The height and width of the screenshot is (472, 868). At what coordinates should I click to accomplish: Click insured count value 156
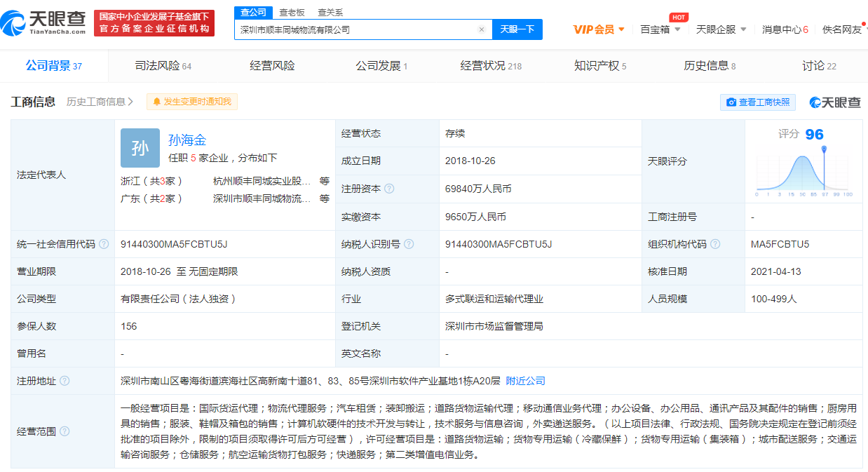tap(129, 326)
